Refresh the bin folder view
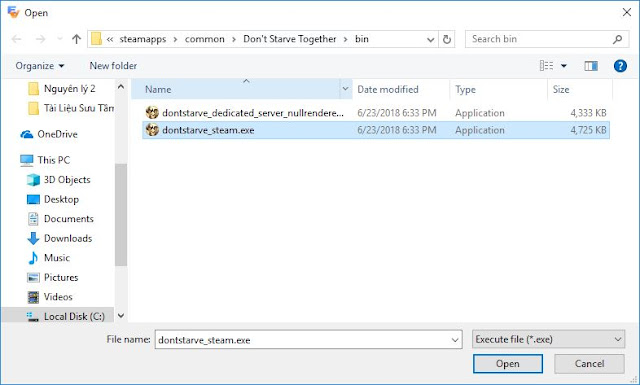640x385 pixels. (x=447, y=40)
